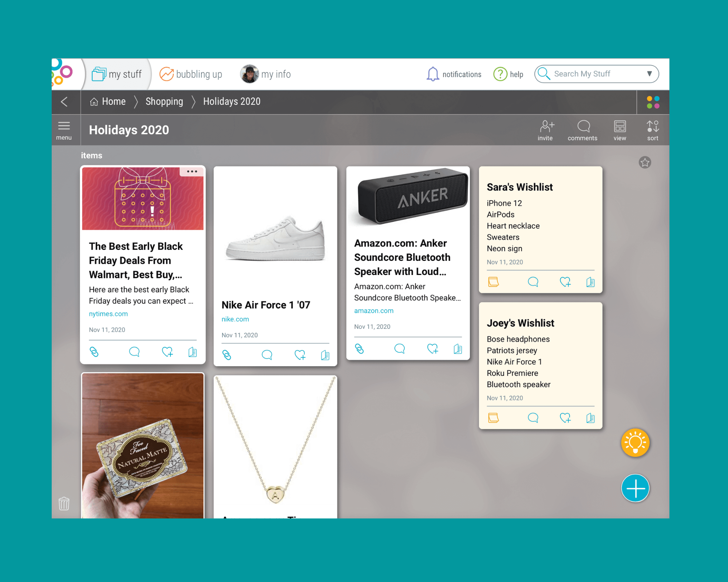Switch to the bubbling up tab
The image size is (728, 582).
coord(191,74)
